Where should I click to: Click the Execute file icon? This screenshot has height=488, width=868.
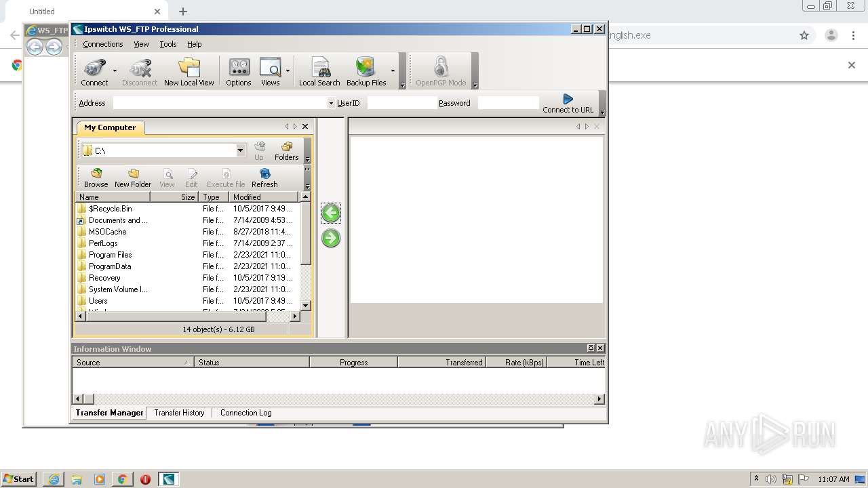pos(226,178)
